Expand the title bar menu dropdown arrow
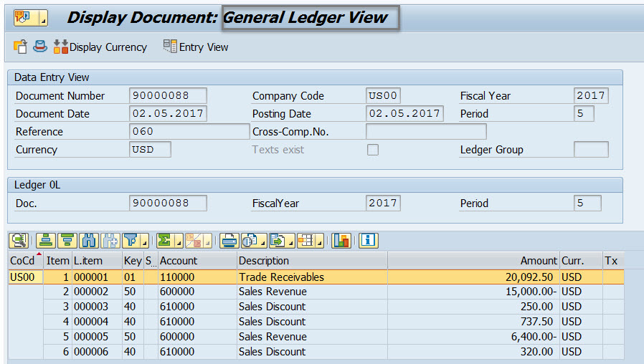The width and height of the screenshot is (644, 364). pyautogui.click(x=43, y=18)
